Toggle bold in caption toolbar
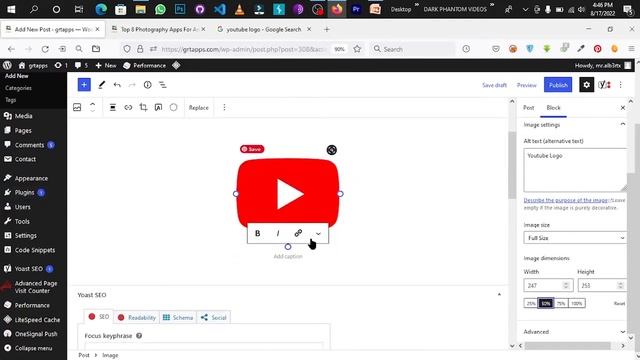The width and height of the screenshot is (640, 360). (x=258, y=233)
